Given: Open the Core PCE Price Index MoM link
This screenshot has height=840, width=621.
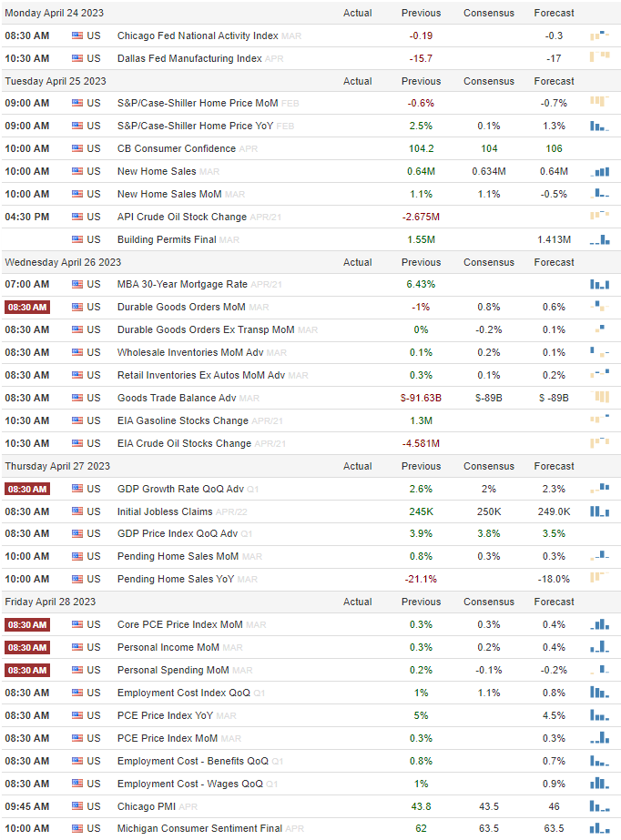Looking at the screenshot, I should click(x=180, y=624).
